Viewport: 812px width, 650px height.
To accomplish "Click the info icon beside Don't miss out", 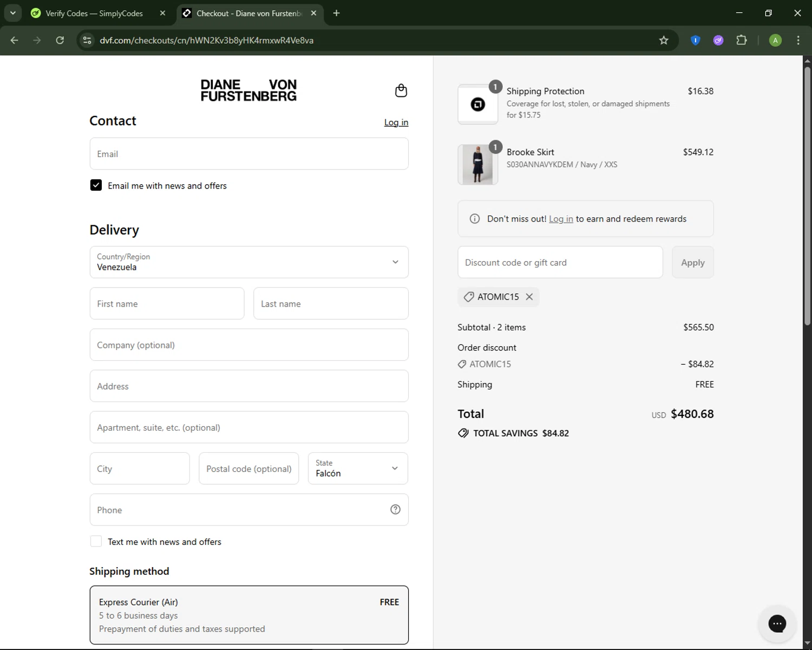I will coord(475,219).
